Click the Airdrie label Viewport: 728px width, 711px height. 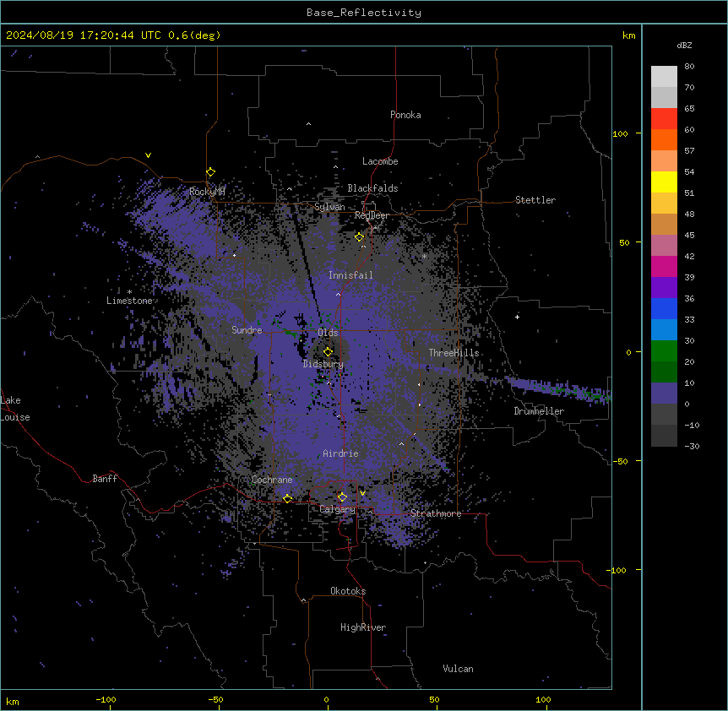point(340,453)
